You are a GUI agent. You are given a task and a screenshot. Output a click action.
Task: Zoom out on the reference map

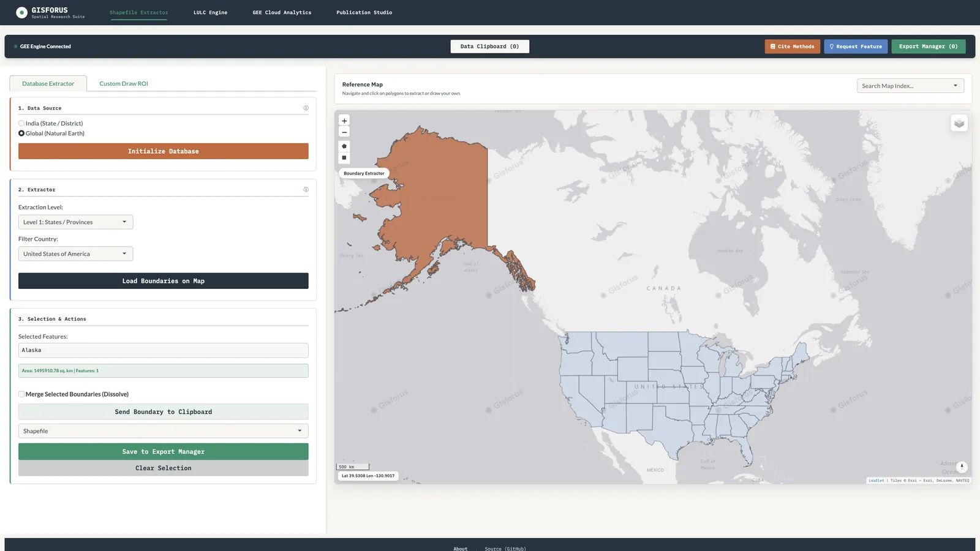[344, 132]
